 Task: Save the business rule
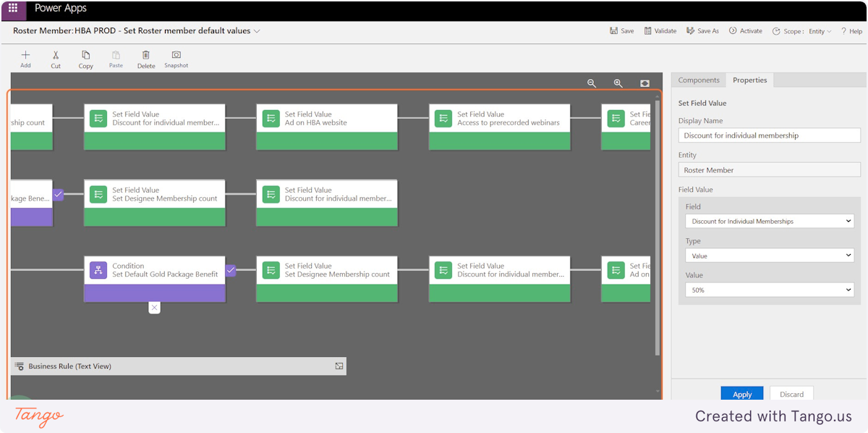click(621, 31)
